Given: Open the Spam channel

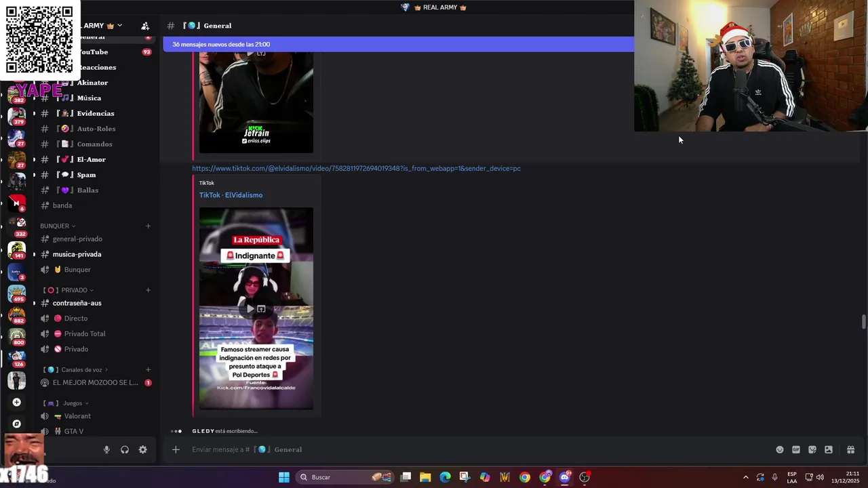Looking at the screenshot, I should 95,175.
